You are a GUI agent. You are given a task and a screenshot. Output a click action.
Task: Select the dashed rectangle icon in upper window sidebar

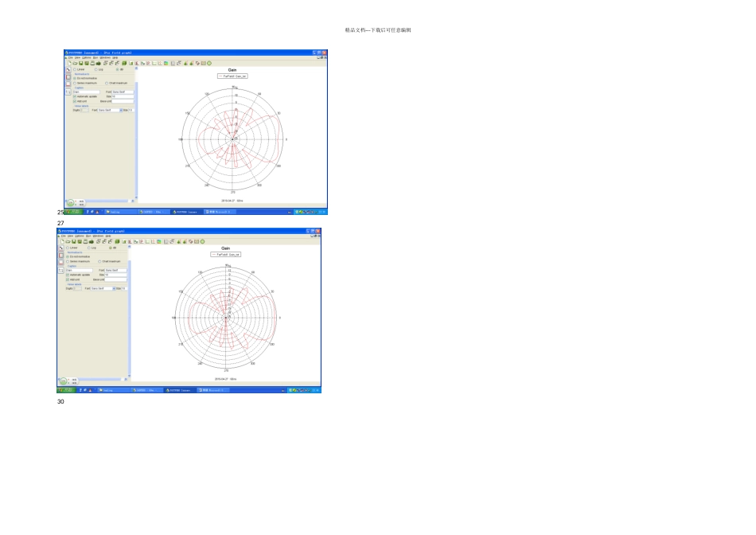coord(68,92)
